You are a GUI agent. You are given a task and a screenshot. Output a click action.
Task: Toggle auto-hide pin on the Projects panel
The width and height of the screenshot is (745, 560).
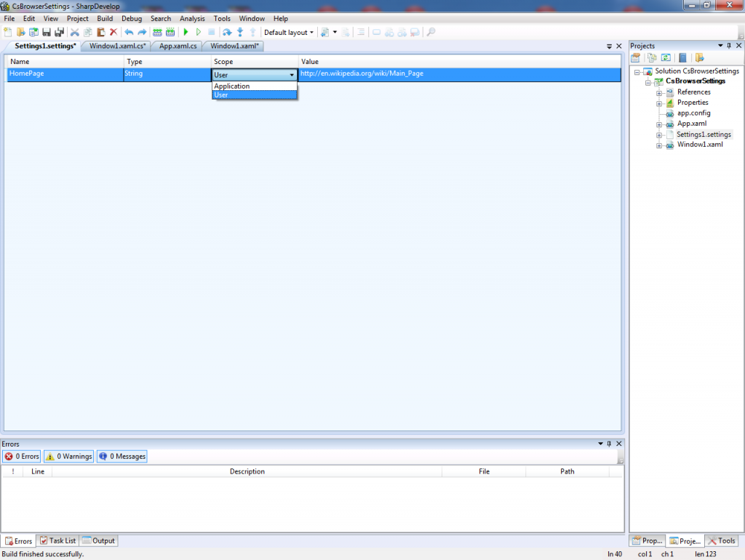728,45
